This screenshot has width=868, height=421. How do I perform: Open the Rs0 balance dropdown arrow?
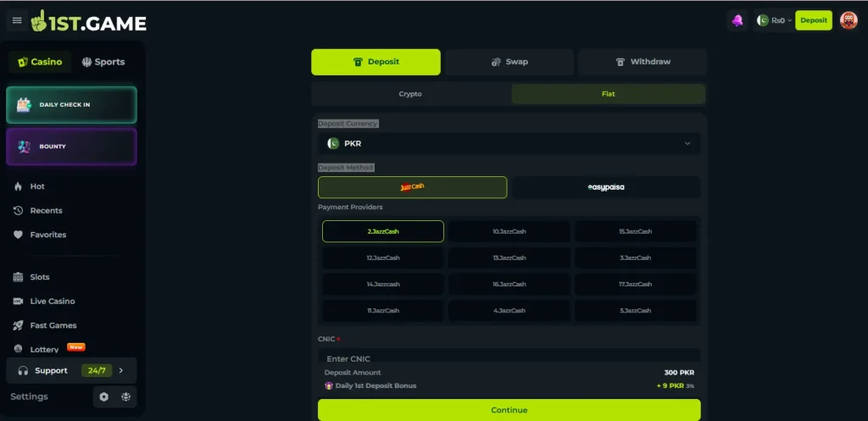789,20
